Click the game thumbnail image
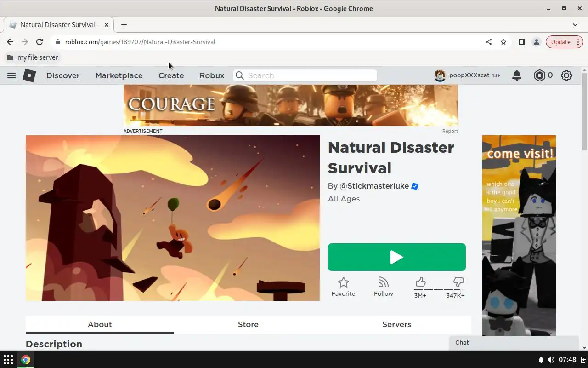The image size is (588, 368). coord(173,218)
